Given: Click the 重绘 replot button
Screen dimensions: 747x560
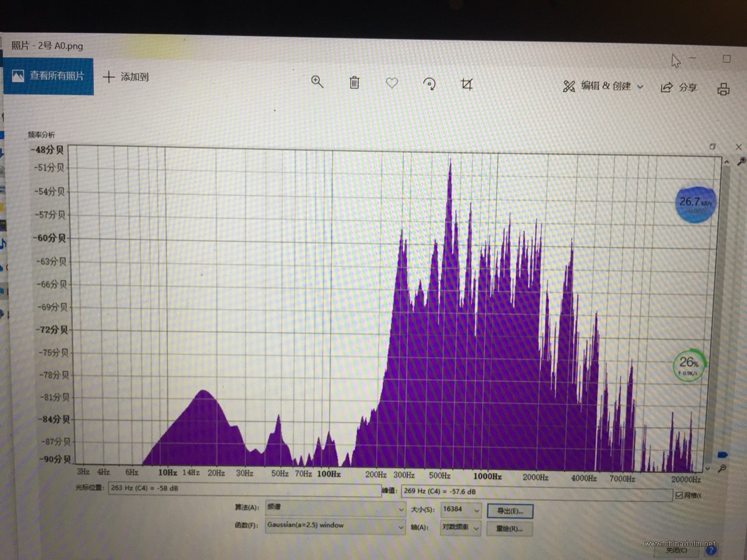Looking at the screenshot, I should [510, 529].
